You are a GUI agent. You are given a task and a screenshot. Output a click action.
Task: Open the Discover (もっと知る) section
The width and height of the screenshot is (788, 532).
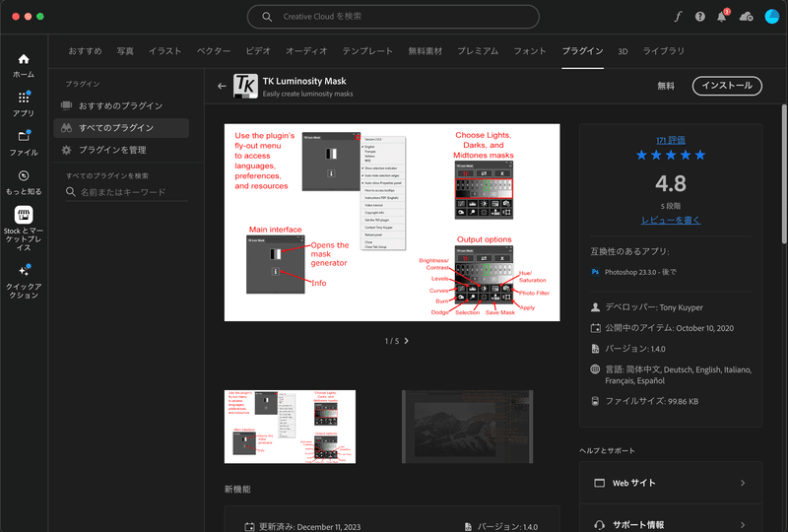pyautogui.click(x=24, y=182)
